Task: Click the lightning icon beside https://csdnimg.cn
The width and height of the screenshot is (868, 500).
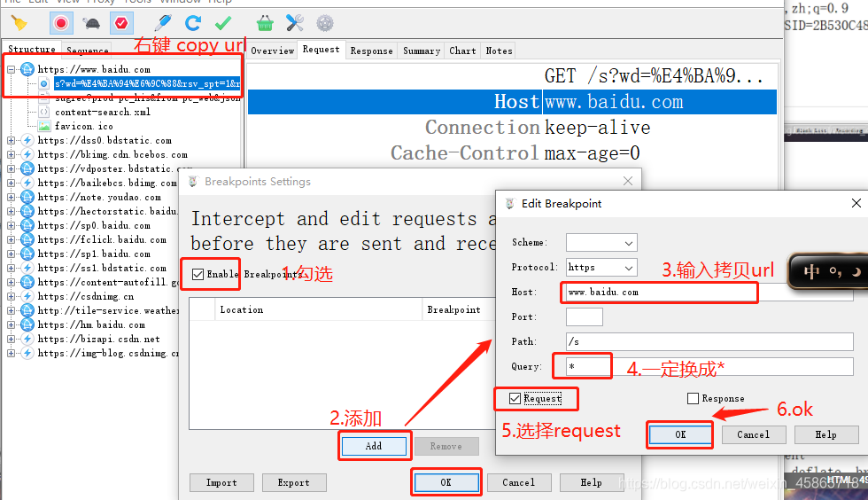Action: [27, 296]
